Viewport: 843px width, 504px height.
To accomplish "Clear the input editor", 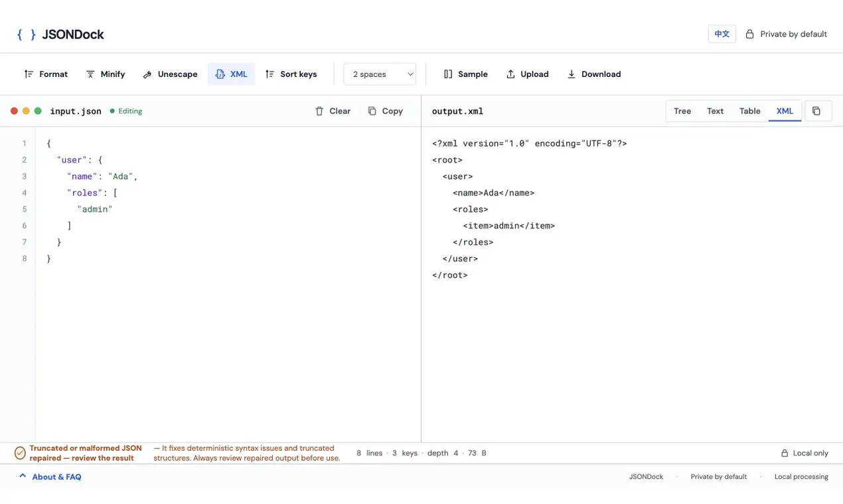I will point(333,111).
